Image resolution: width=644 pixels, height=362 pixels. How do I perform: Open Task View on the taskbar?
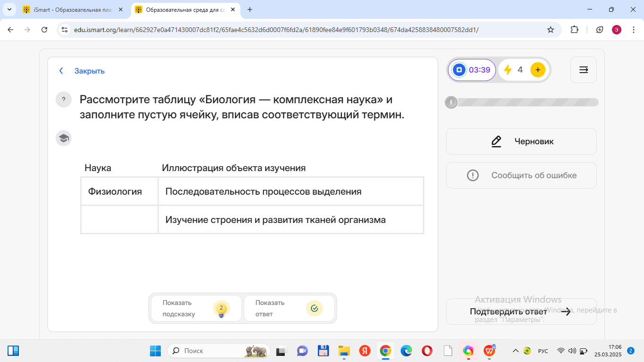pos(281,351)
